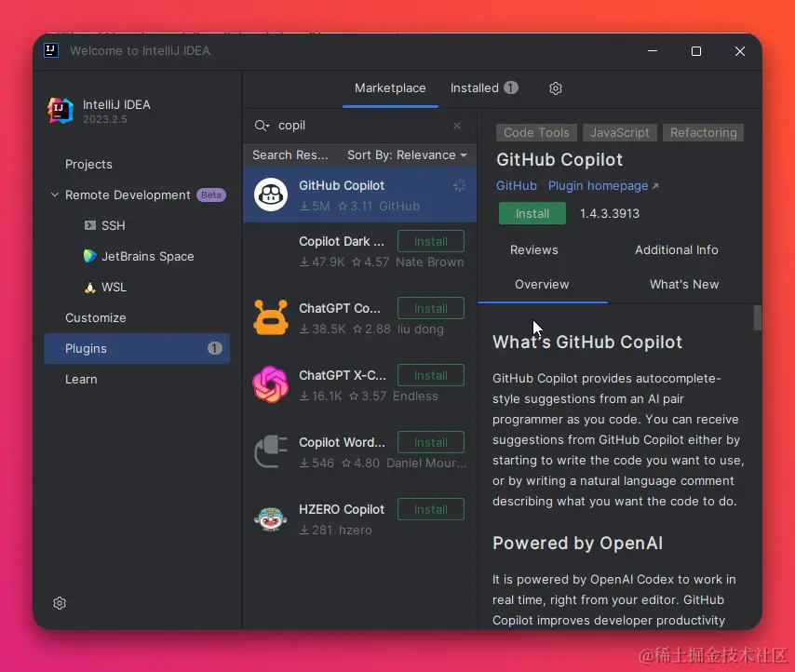
Task: Open the Reviews tab
Action: point(534,249)
